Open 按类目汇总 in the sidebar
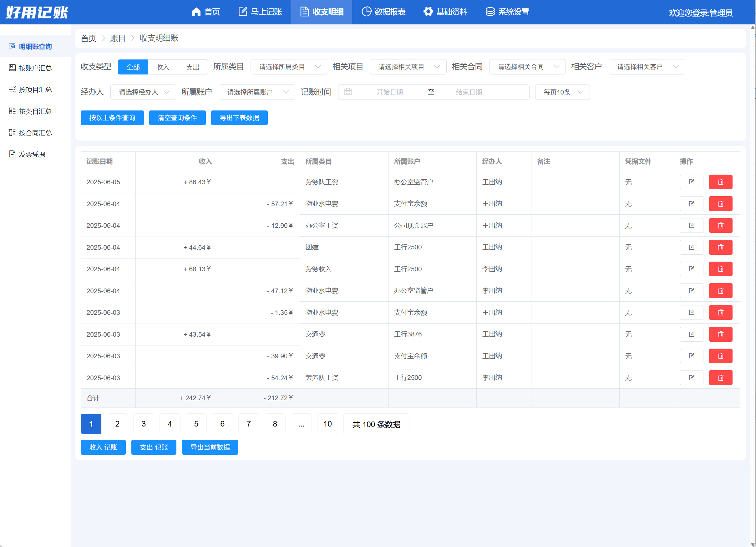This screenshot has width=756, height=547. pos(35,111)
